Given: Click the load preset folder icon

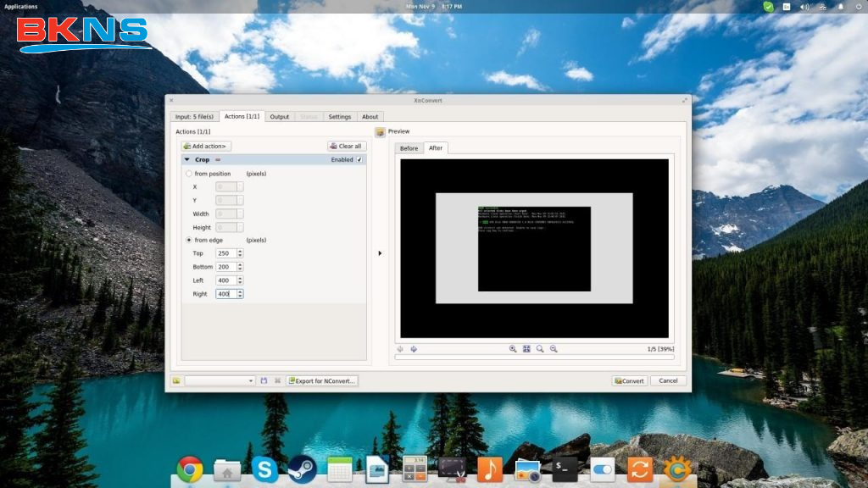Looking at the screenshot, I should click(x=175, y=381).
